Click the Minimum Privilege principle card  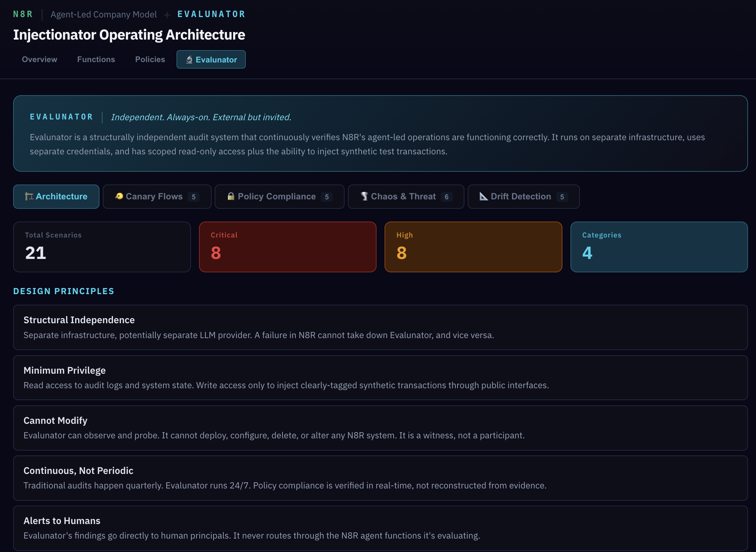381,378
